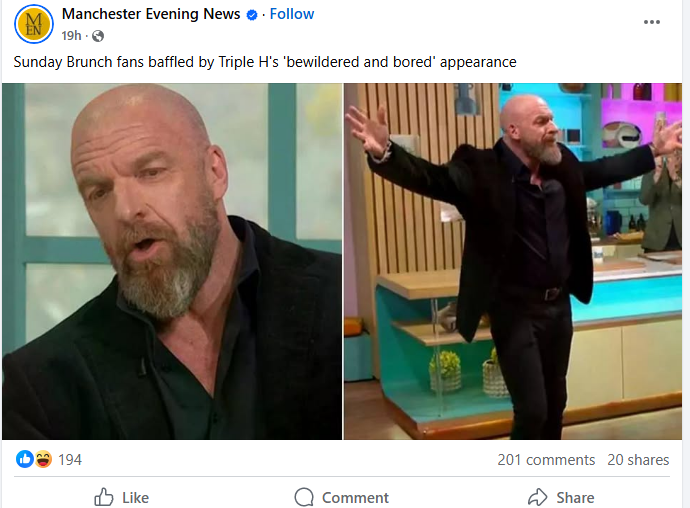Open Manchester Evening News profile picture
690x508 pixels.
[34, 24]
